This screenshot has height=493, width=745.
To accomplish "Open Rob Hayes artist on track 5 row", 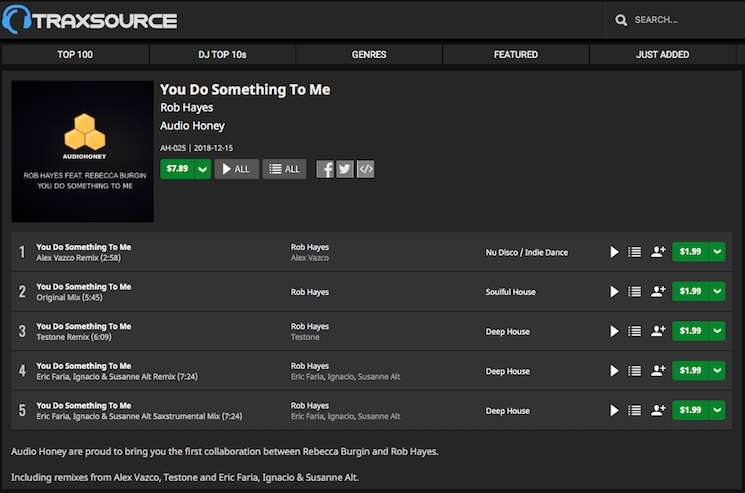I will 309,406.
